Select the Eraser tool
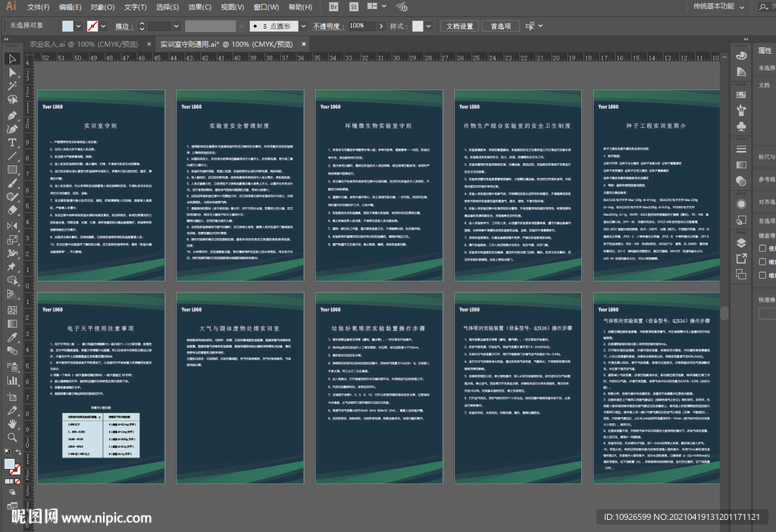Image resolution: width=776 pixels, height=532 pixels. pos(12,210)
